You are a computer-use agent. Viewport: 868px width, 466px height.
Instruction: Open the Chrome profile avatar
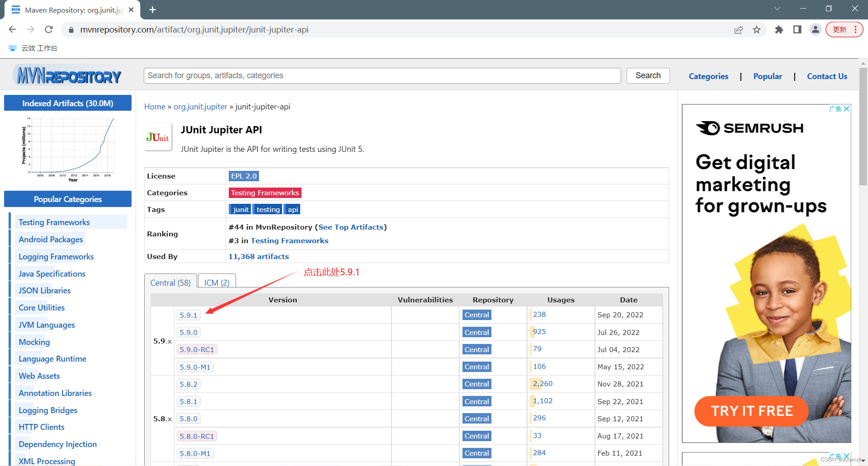[x=816, y=30]
